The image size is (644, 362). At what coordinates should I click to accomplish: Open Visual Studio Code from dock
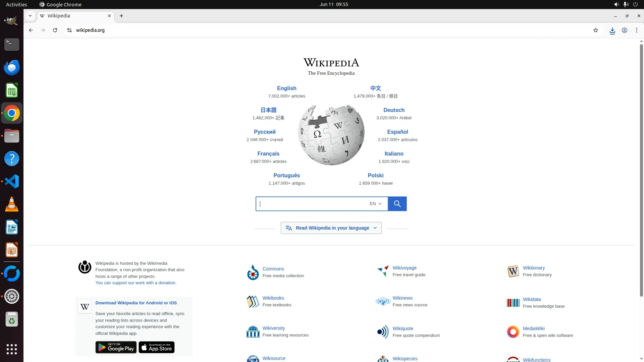(12, 181)
